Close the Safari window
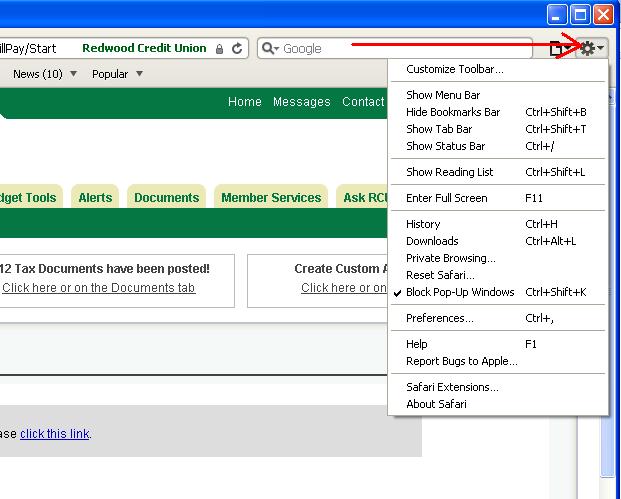The height and width of the screenshot is (499, 621). [x=603, y=15]
